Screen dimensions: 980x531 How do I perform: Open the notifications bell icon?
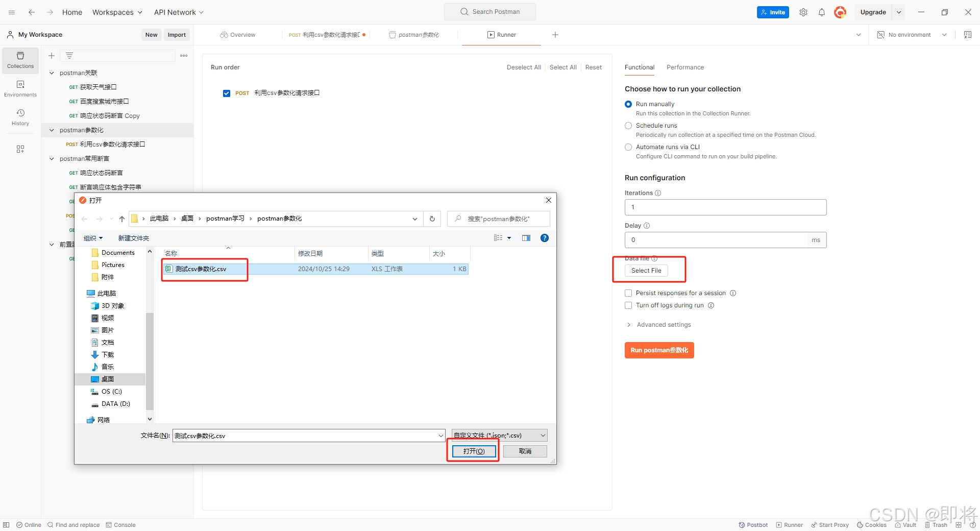(x=822, y=12)
